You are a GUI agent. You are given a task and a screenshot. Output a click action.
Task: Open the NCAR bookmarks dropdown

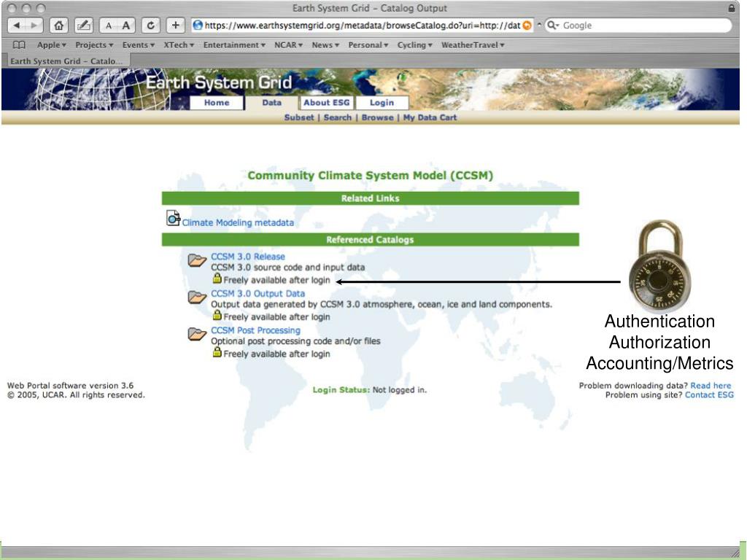pos(288,44)
